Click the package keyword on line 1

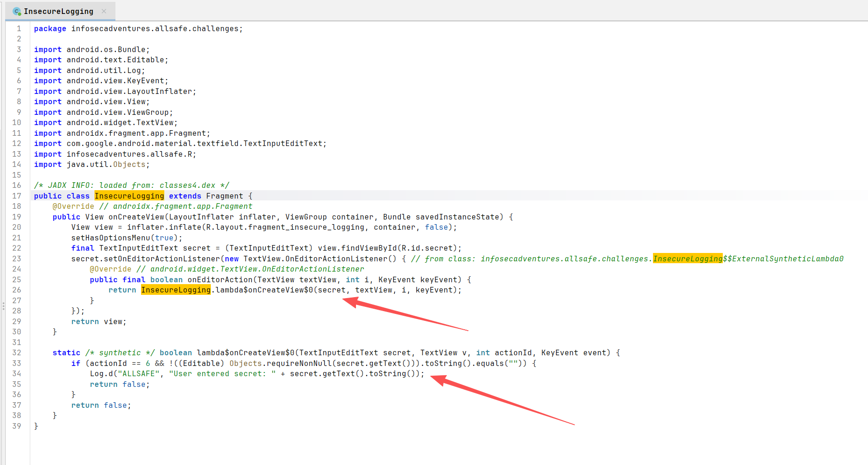[50, 28]
